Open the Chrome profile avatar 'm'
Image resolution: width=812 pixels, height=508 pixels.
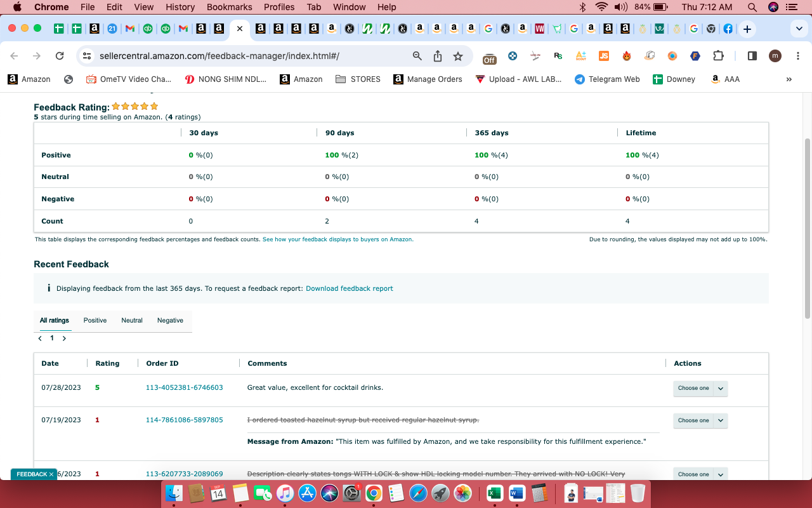tap(775, 56)
